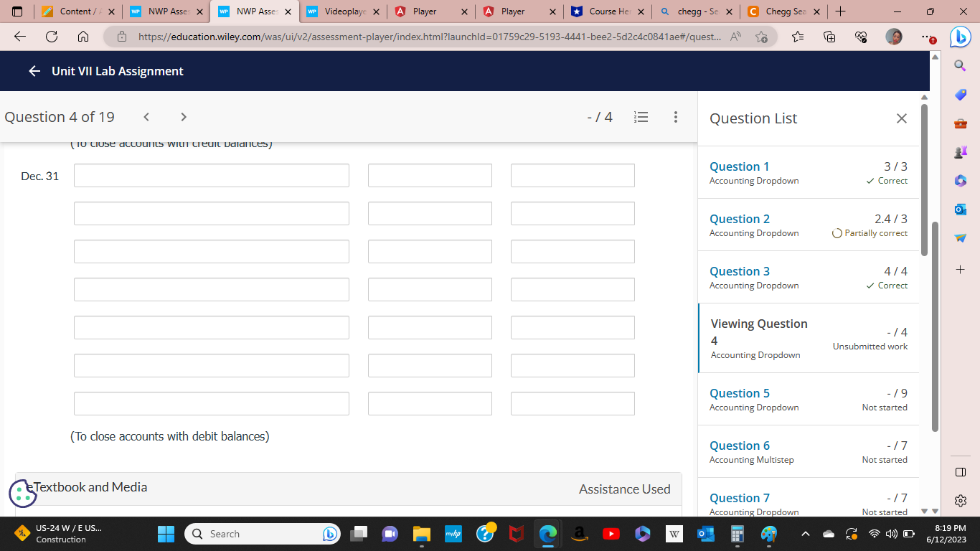The width and height of the screenshot is (980, 551).
Task: Switch to the chegg - Search tab
Action: [x=697, y=11]
